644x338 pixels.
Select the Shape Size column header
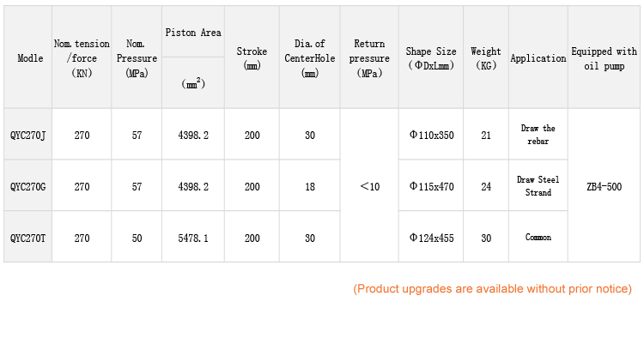(x=431, y=57)
